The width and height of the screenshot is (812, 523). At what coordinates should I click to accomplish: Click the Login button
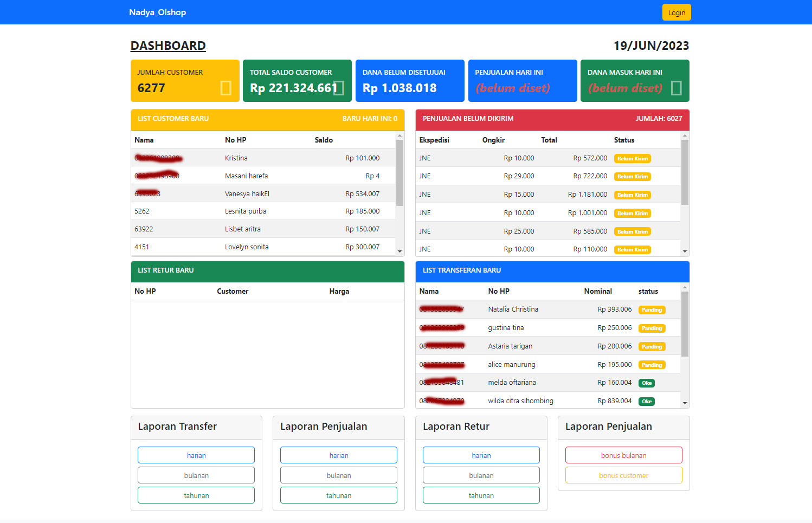(676, 12)
